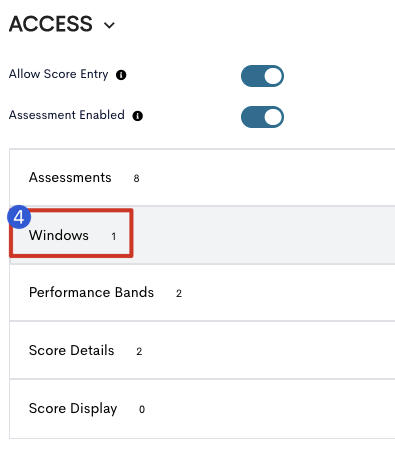The width and height of the screenshot is (395, 454).
Task: Select the Windows tab
Action: pos(202,235)
